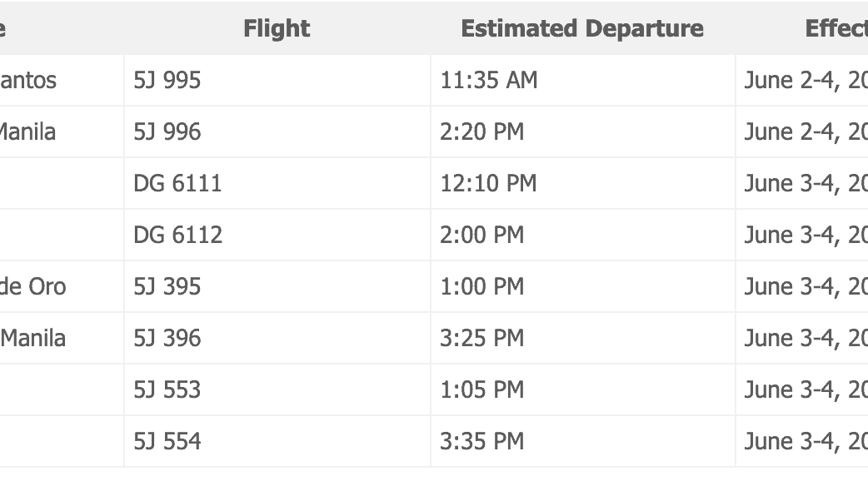The image size is (868, 491).
Task: Click flight number DG 6111
Action: point(177,184)
